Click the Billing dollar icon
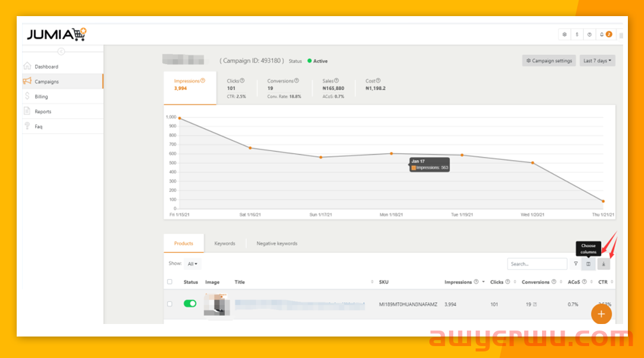This screenshot has height=358, width=644. pos(27,96)
